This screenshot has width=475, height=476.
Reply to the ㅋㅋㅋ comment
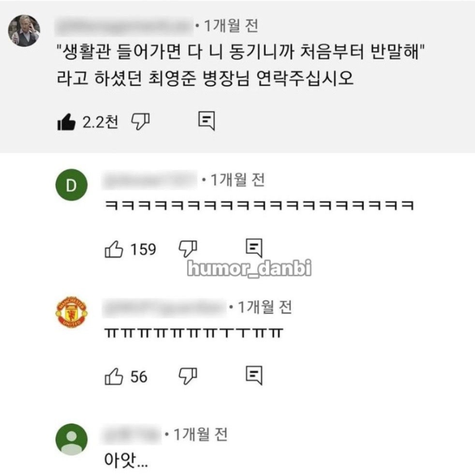click(254, 249)
